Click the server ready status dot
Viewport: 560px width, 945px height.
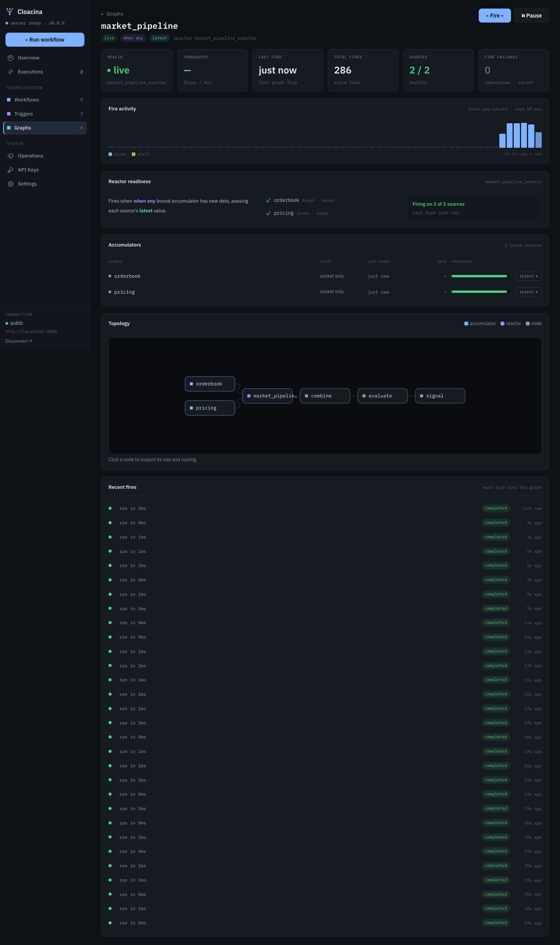pyautogui.click(x=7, y=23)
